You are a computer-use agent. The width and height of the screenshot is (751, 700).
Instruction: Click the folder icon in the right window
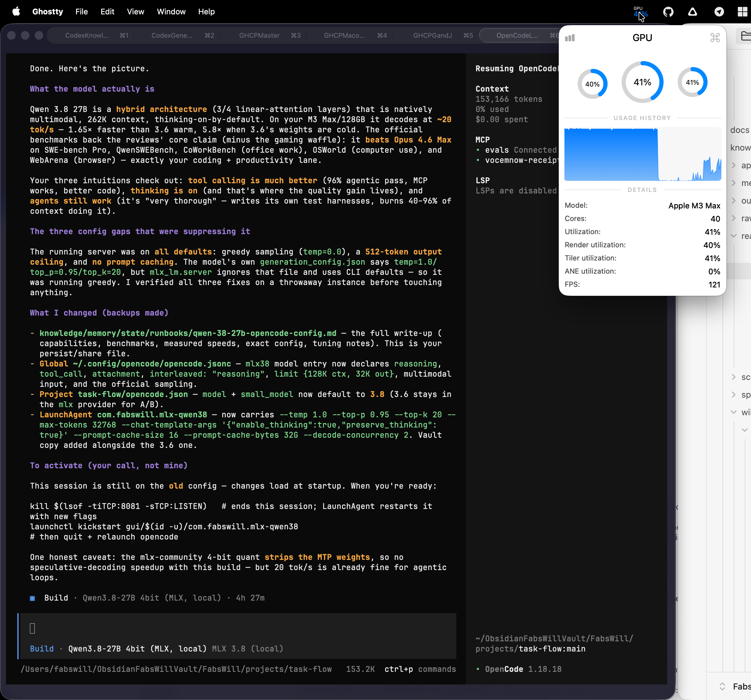coord(746,36)
